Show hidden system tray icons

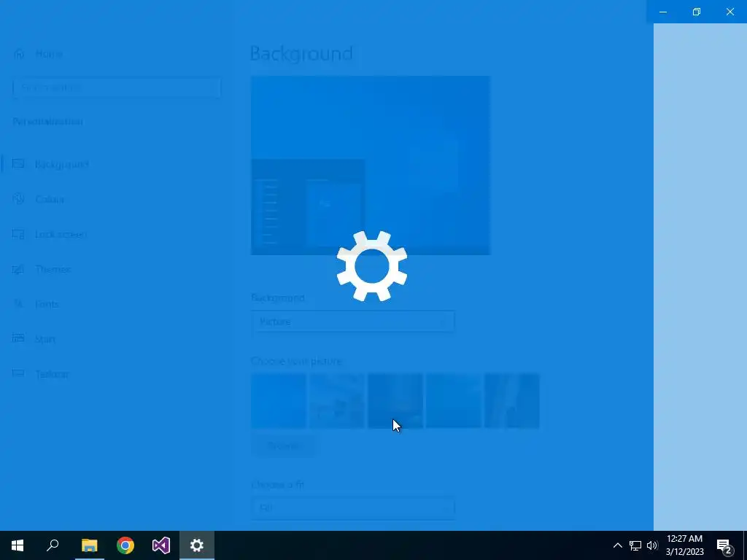tap(617, 545)
